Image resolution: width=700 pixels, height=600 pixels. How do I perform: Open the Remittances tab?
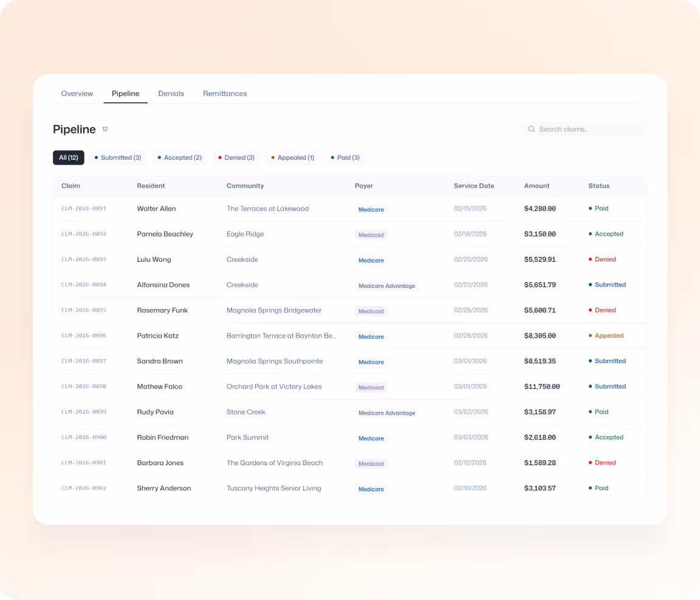(x=225, y=93)
